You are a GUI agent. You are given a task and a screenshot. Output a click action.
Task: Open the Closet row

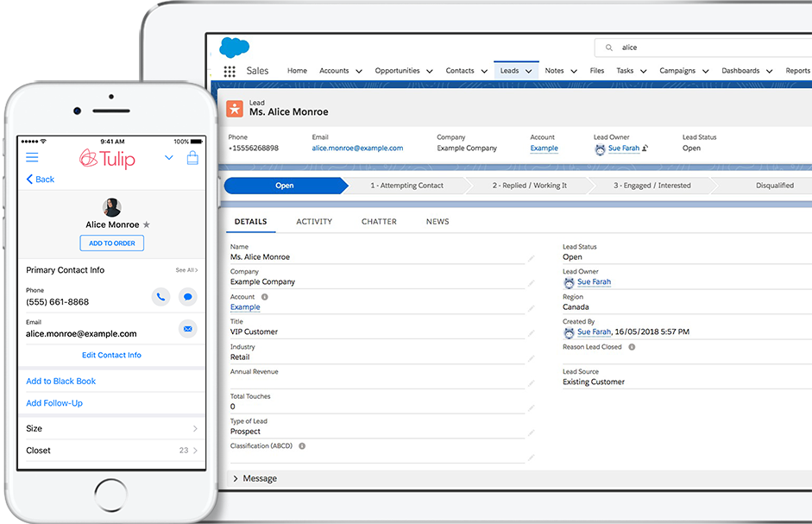click(112, 451)
